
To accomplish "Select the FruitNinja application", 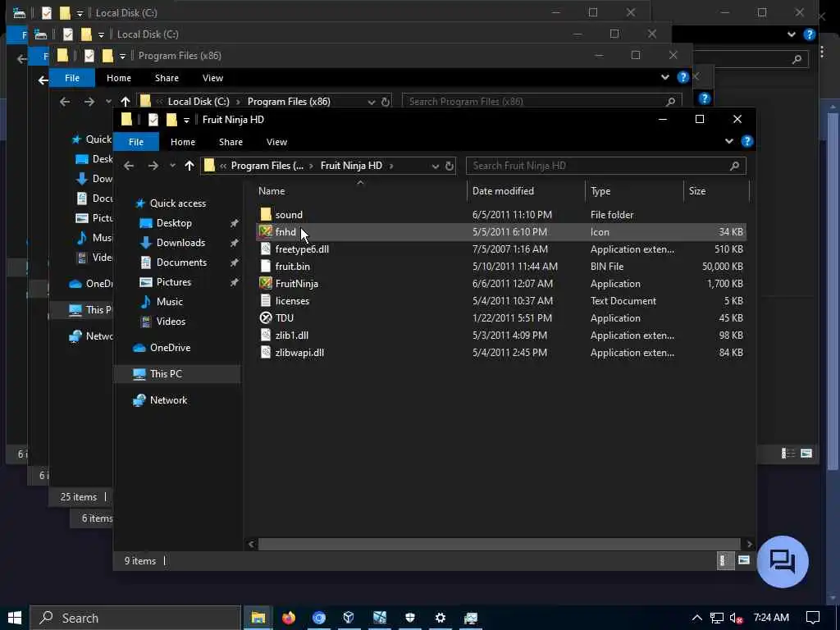I will point(296,283).
